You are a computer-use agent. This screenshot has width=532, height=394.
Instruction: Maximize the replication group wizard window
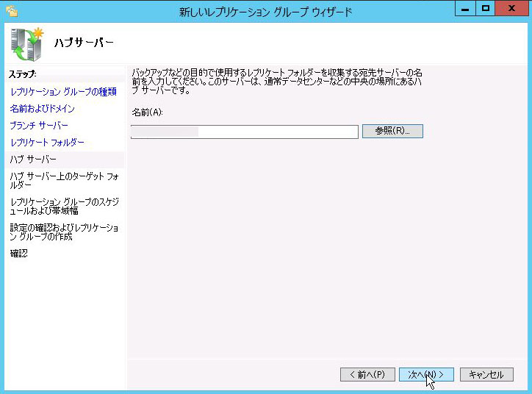coord(484,9)
